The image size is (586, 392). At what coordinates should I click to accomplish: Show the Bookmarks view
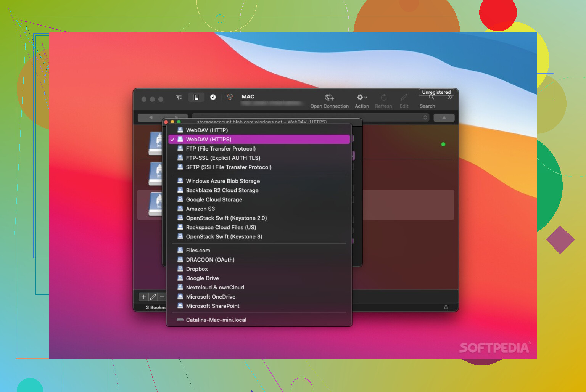pyautogui.click(x=196, y=97)
